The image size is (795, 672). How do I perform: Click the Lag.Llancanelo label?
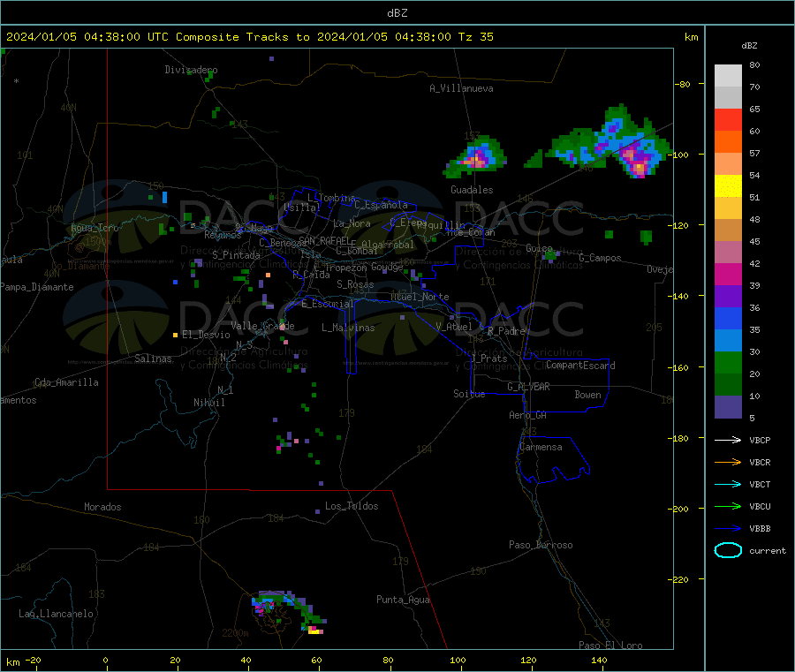click(56, 614)
